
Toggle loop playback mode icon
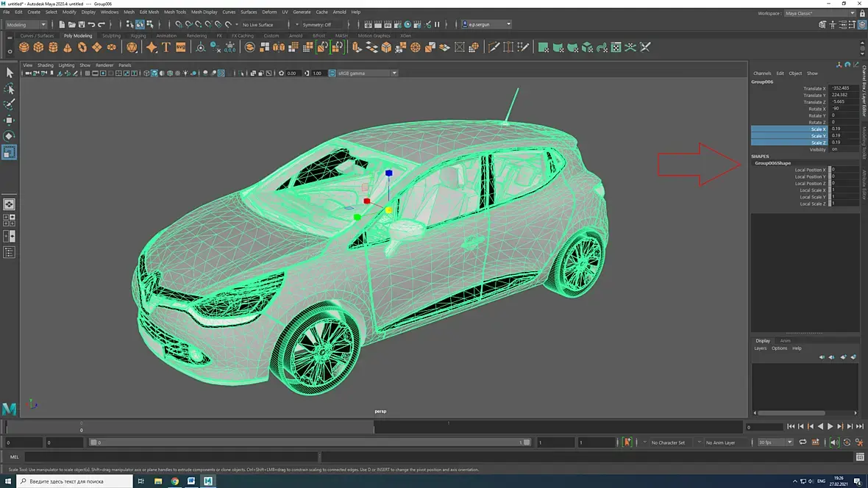[x=803, y=442]
